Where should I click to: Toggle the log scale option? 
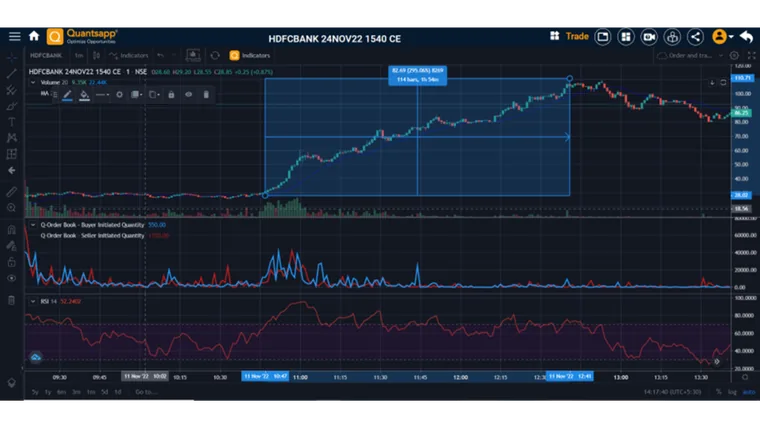tap(732, 392)
